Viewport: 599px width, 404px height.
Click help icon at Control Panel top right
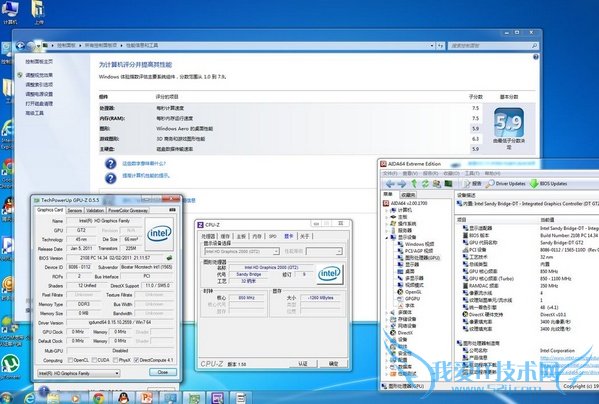[536, 57]
